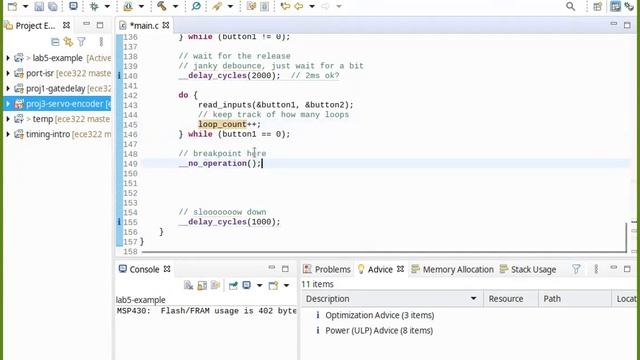Click the Resource column header
This screenshot has width=640, height=360.
point(511,299)
